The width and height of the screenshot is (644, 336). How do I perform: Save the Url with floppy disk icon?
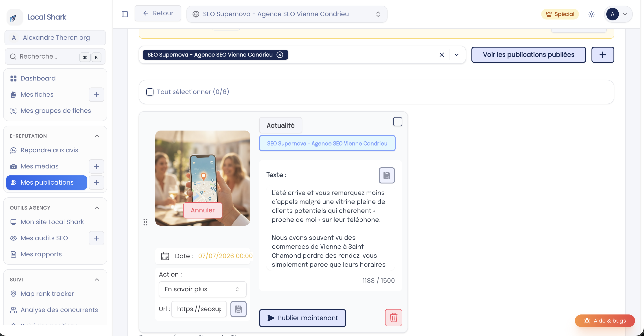238,309
